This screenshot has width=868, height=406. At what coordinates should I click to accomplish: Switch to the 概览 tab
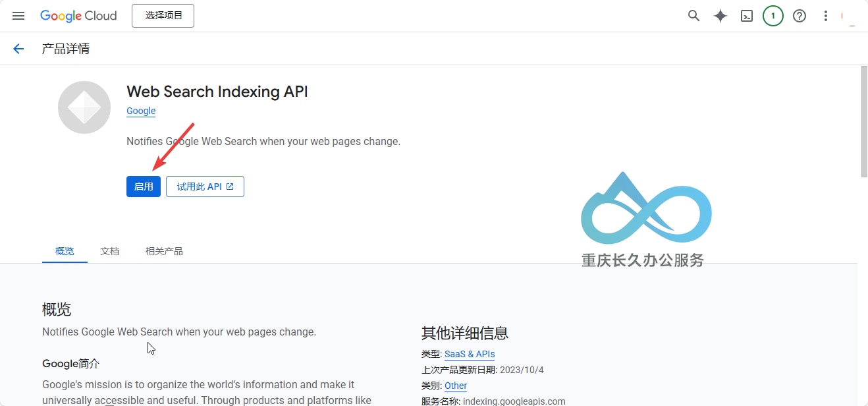tap(65, 251)
